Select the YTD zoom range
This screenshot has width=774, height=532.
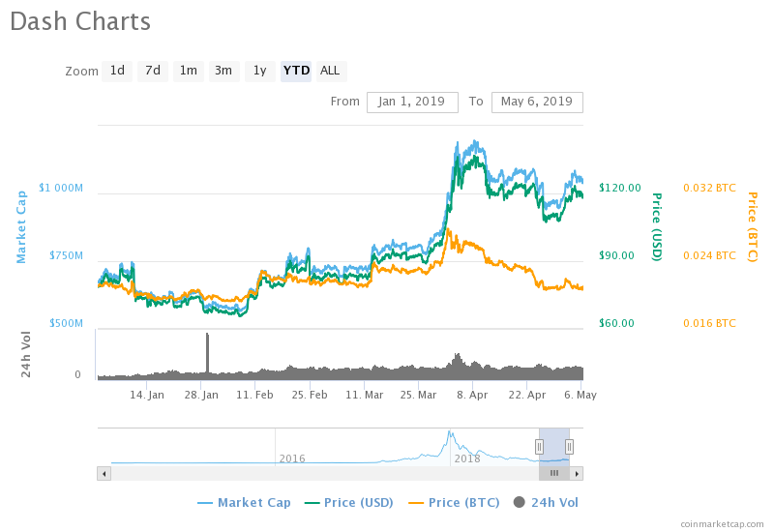(x=296, y=71)
